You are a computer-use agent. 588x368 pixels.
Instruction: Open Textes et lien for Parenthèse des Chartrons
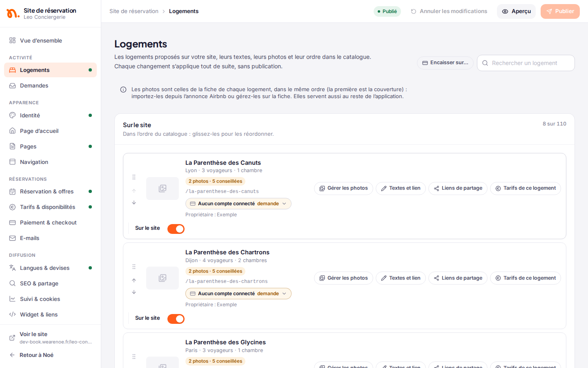tap(401, 278)
